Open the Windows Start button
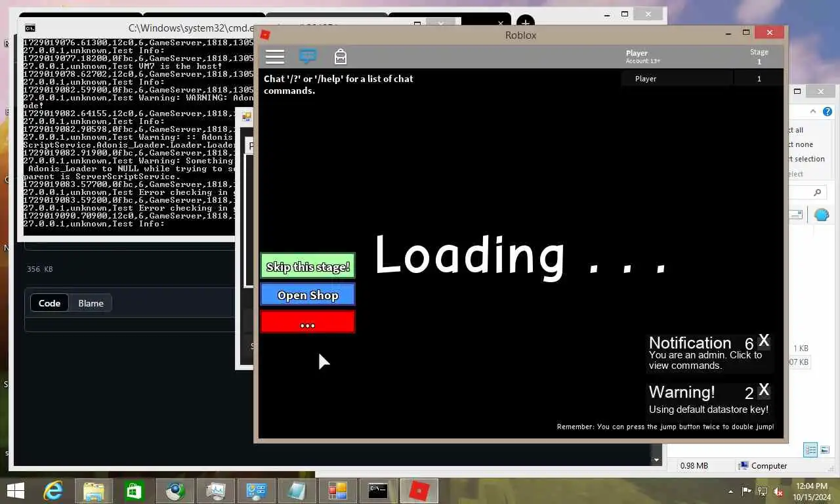 pyautogui.click(x=16, y=491)
